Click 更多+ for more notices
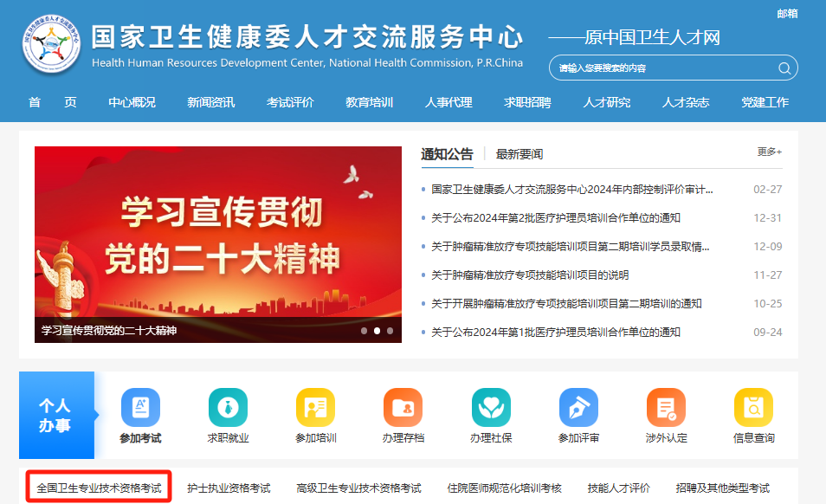The width and height of the screenshot is (826, 504). pos(769,152)
